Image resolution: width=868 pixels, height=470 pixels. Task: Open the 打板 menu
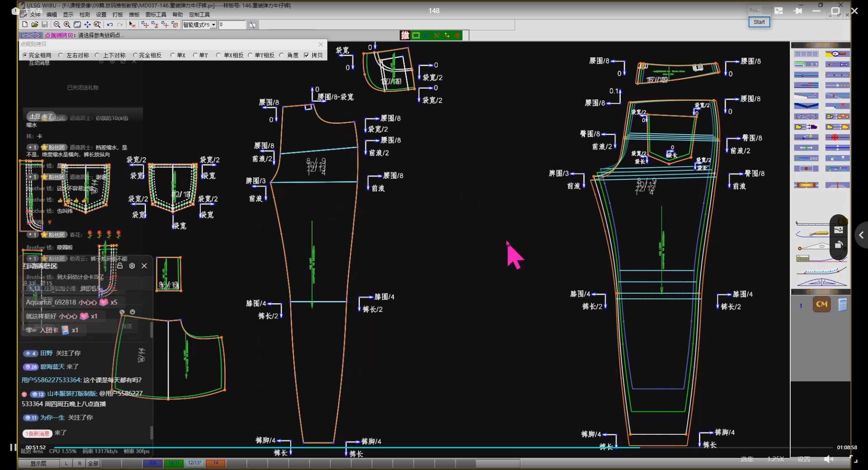click(x=118, y=14)
